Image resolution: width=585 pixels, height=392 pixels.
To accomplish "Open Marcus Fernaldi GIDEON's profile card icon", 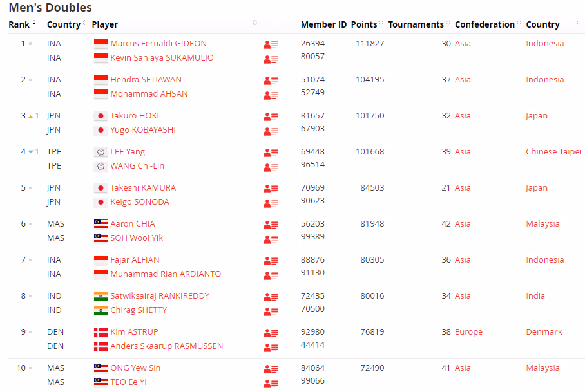I will click(x=271, y=44).
